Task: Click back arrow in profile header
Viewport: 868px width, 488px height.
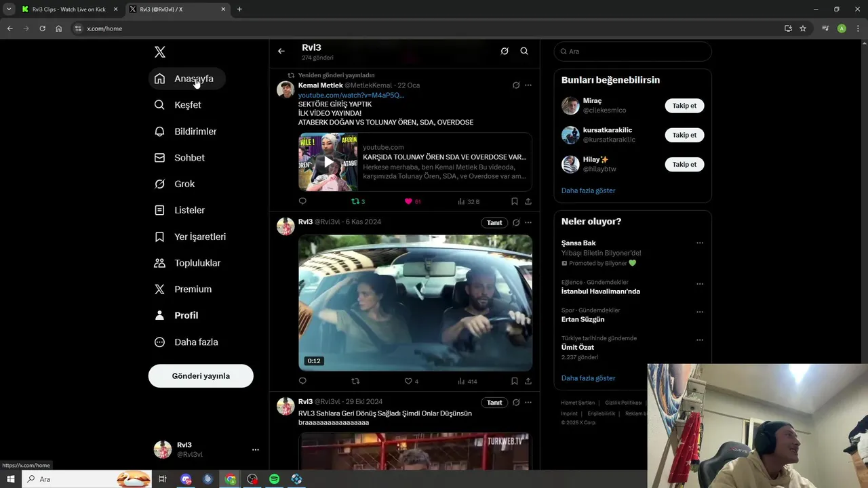Action: (281, 51)
